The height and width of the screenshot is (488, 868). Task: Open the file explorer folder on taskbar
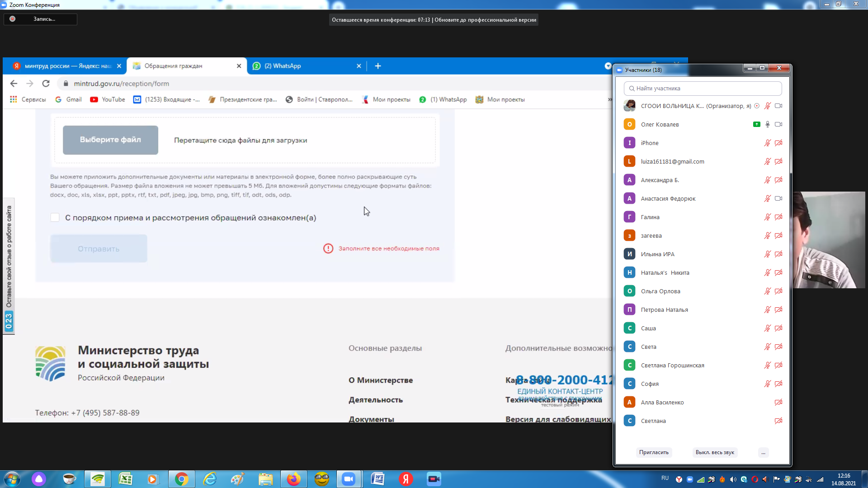pos(266,479)
